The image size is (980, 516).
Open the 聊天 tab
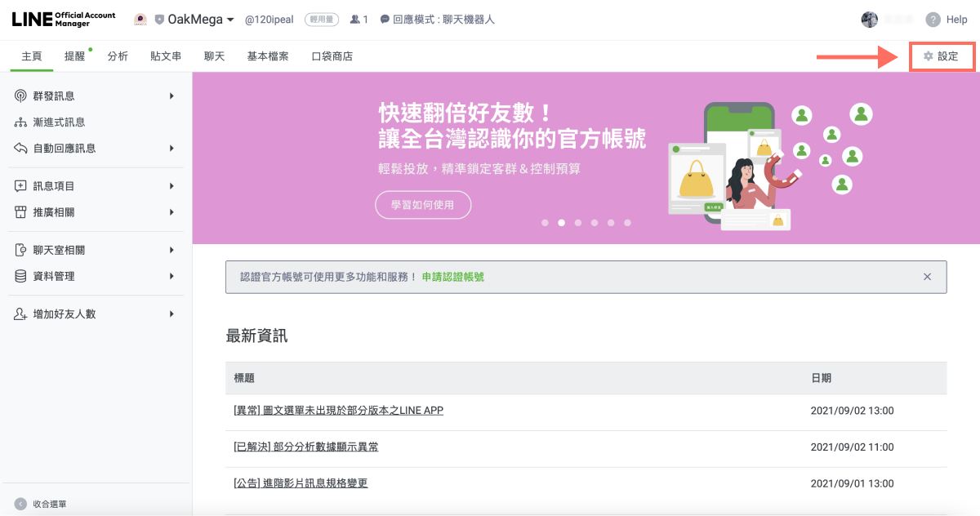tap(214, 56)
